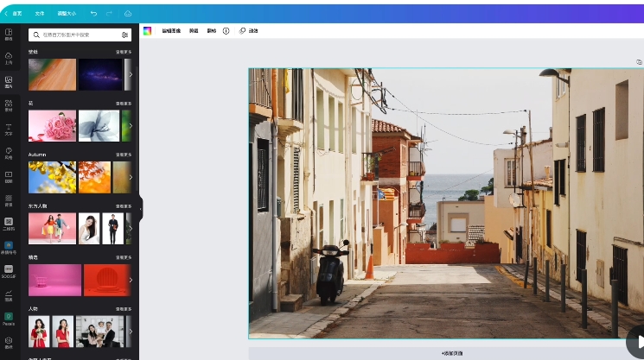Open the emoji app in sidebar
This screenshot has height=360, width=644.
(x=9, y=248)
